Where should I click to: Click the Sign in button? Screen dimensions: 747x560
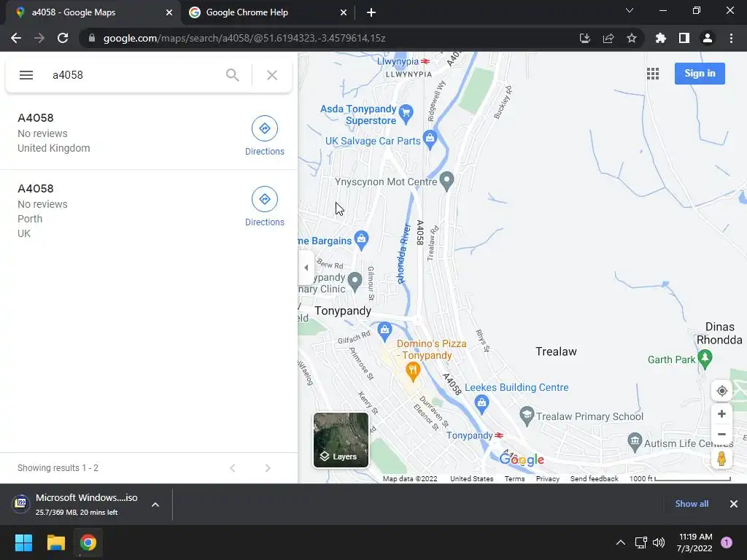click(x=700, y=74)
